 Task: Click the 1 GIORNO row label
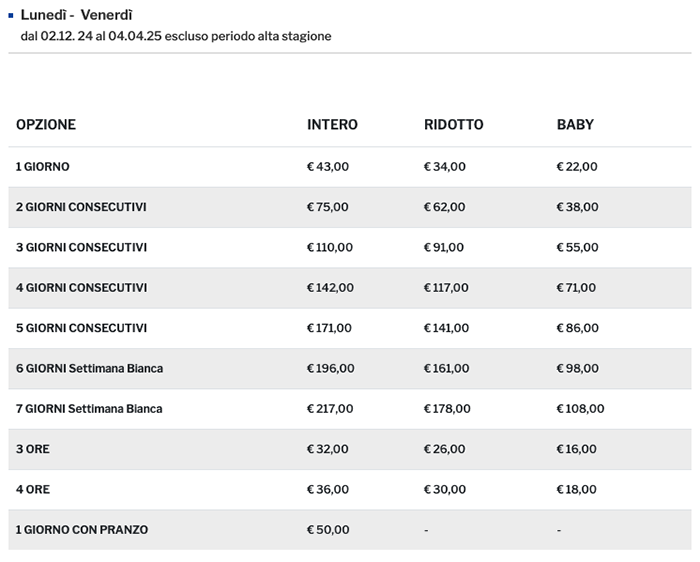[43, 167]
